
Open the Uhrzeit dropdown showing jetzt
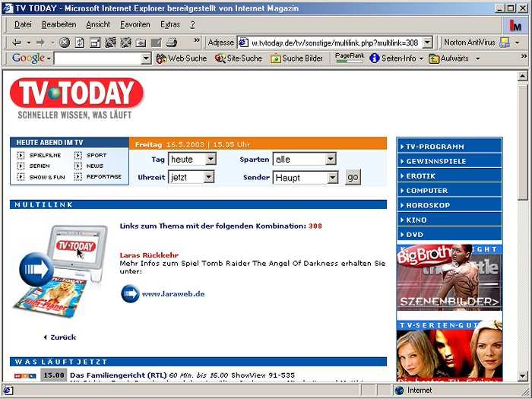(x=209, y=177)
